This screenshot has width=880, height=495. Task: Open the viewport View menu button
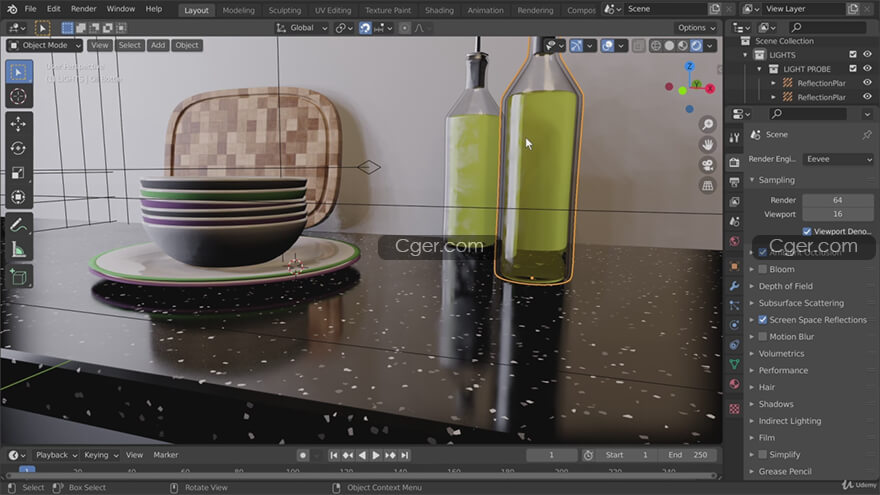click(99, 45)
